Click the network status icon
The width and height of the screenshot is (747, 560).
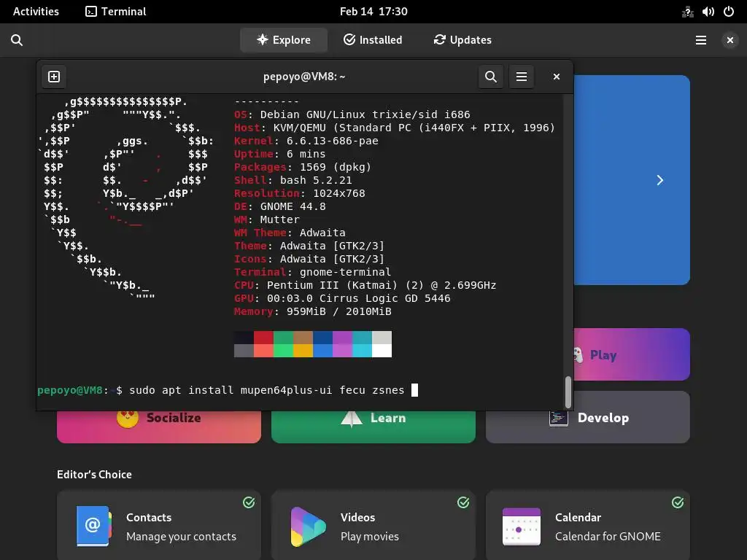(x=687, y=12)
